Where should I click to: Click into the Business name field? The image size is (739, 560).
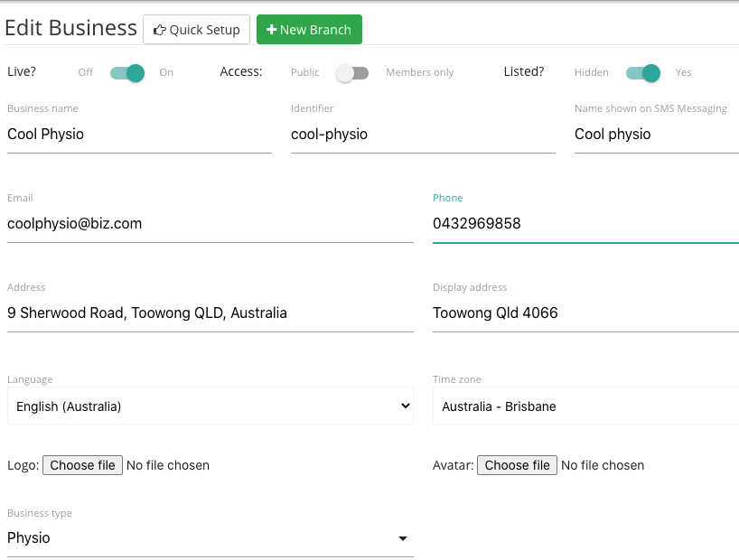click(139, 135)
